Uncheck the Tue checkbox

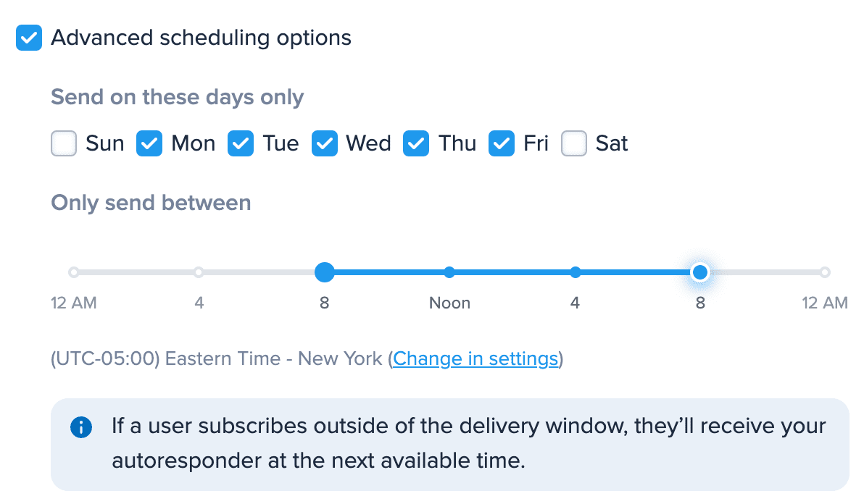click(x=240, y=143)
